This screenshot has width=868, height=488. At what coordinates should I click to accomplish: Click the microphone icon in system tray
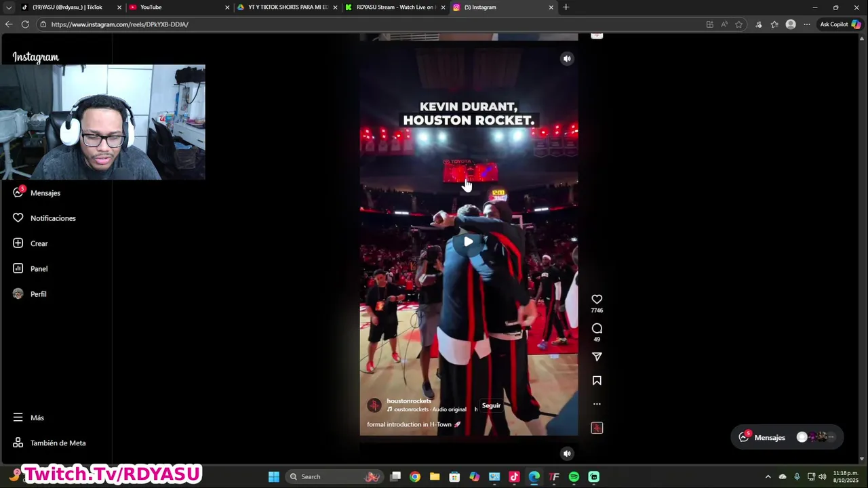point(797,476)
